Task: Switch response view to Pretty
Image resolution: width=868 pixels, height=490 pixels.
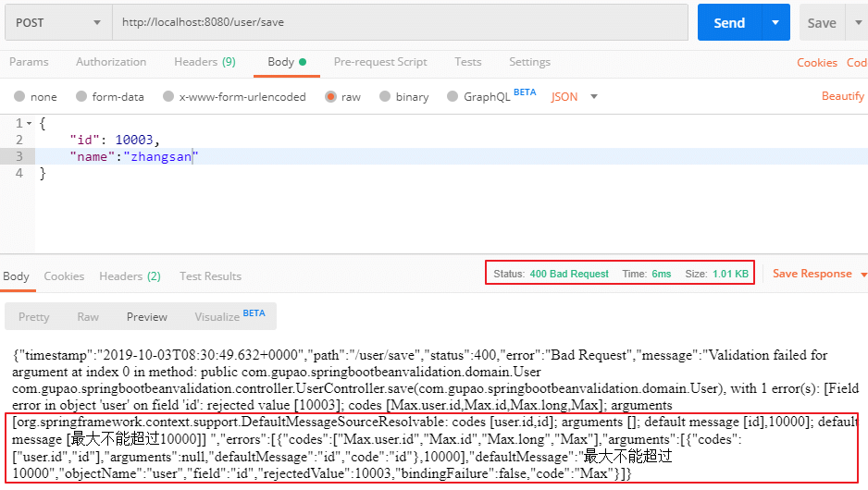Action: point(34,316)
